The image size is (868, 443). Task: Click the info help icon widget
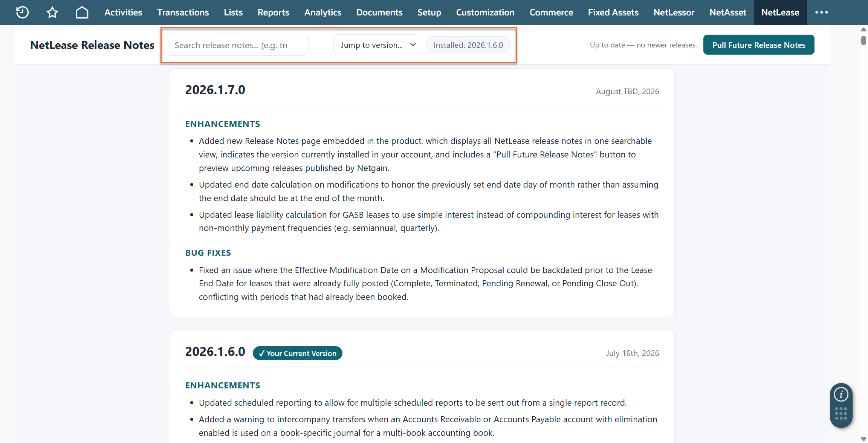(x=841, y=394)
